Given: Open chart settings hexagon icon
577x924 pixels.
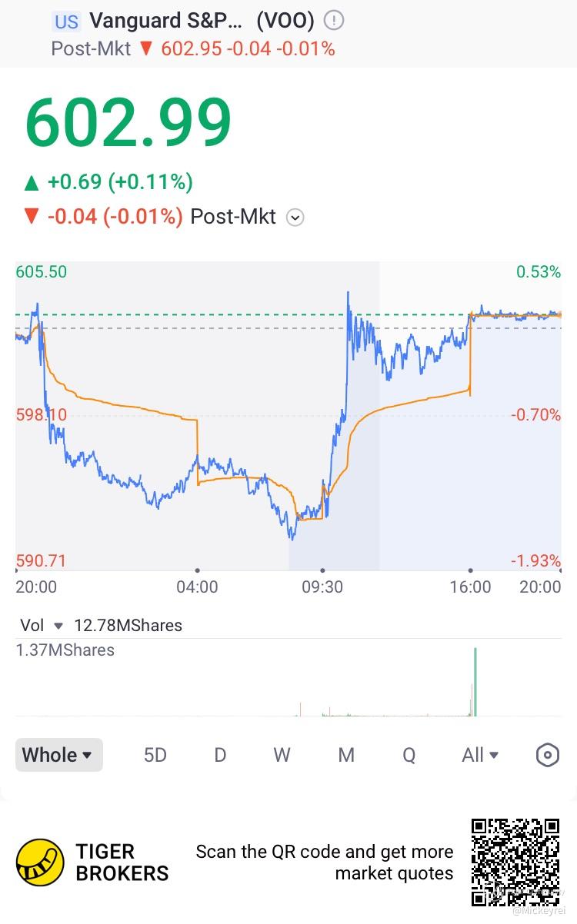Looking at the screenshot, I should [x=547, y=756].
